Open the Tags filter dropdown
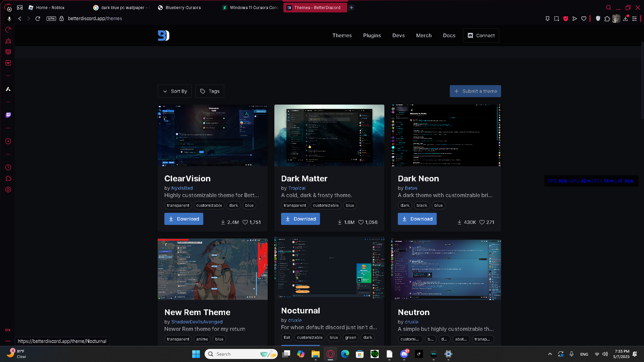 (x=210, y=91)
